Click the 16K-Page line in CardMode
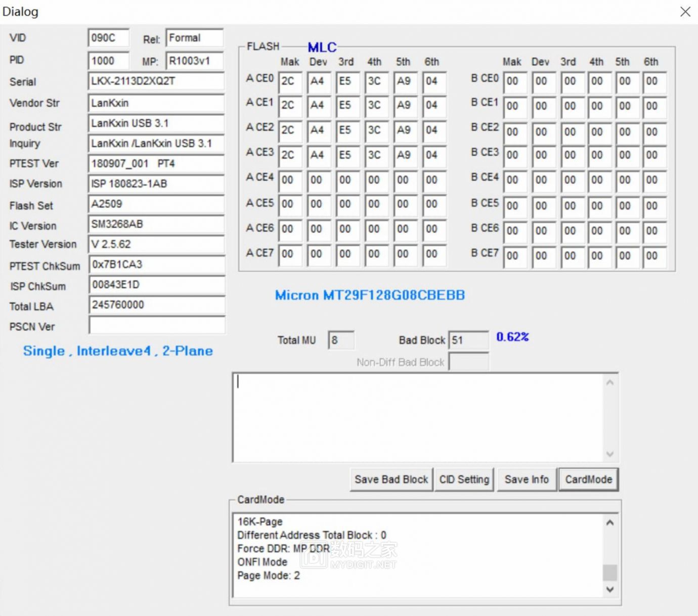698x616 pixels. (260, 522)
